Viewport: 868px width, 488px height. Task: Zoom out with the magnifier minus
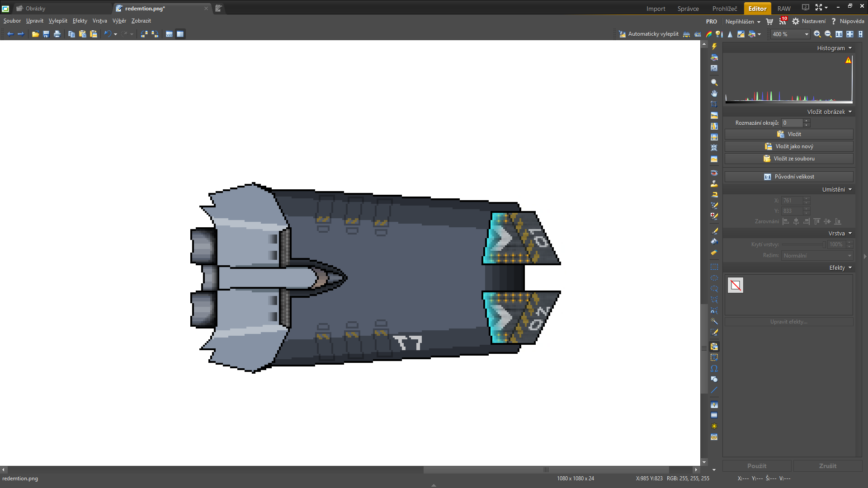[x=828, y=34]
